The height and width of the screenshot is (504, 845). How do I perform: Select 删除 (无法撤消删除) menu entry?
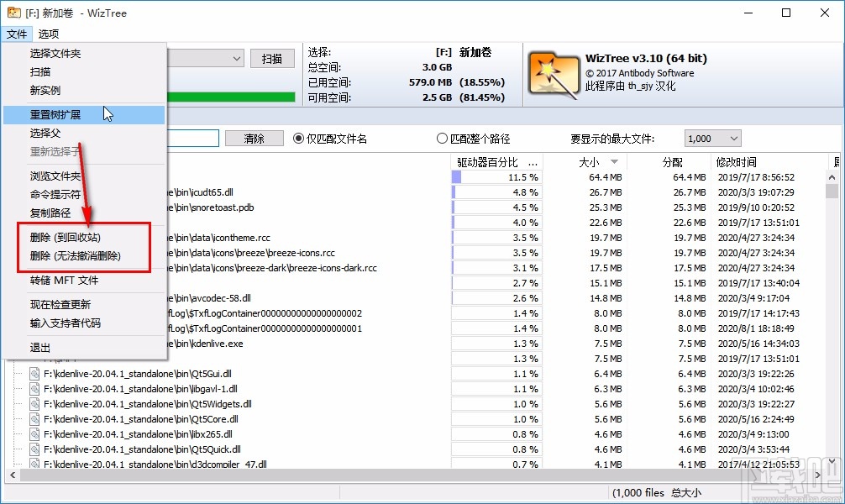click(83, 256)
